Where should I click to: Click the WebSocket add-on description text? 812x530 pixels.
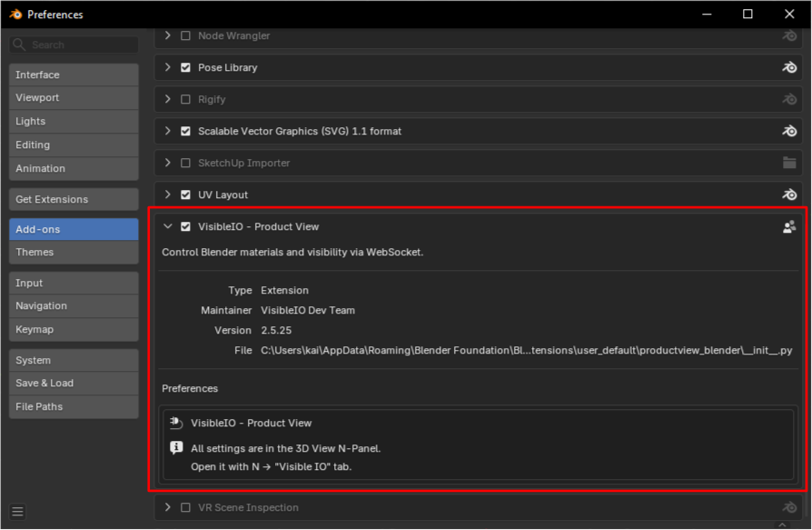click(292, 253)
